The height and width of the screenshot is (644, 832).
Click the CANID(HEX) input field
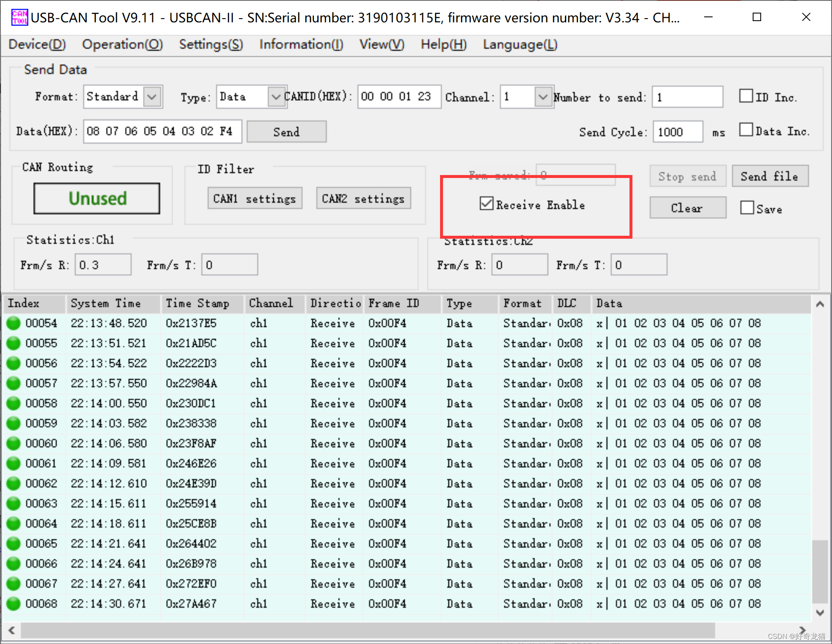(399, 97)
